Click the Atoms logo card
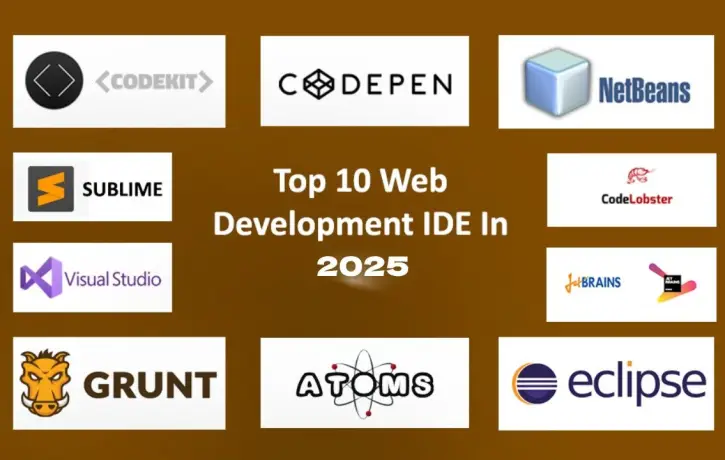 [364, 383]
